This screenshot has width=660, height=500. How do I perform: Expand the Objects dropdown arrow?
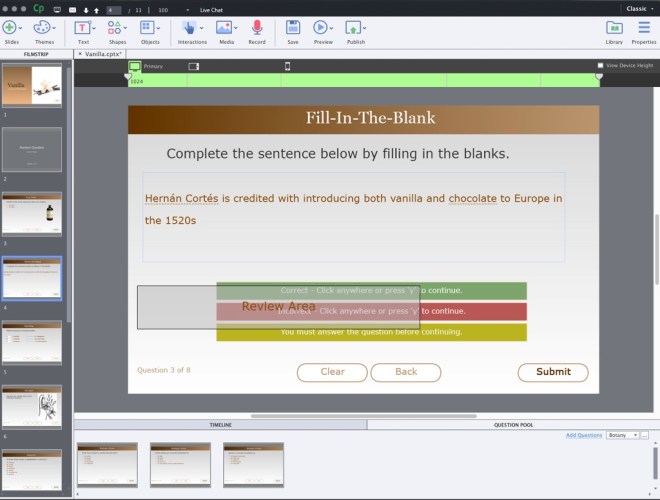click(x=158, y=28)
